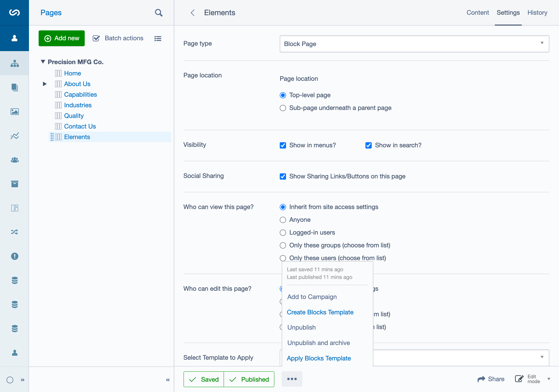559x392 pixels.
Task: Open the Select Template to Apply dropdown
Action: point(461,358)
